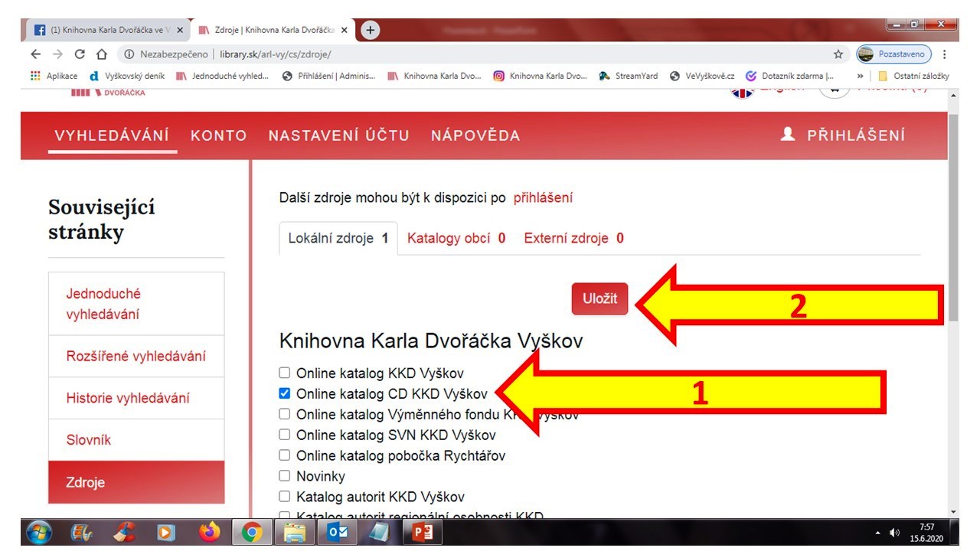Open the Ostatní záložky folder
Image resolution: width=980 pixels, height=551 pixels.
point(913,76)
